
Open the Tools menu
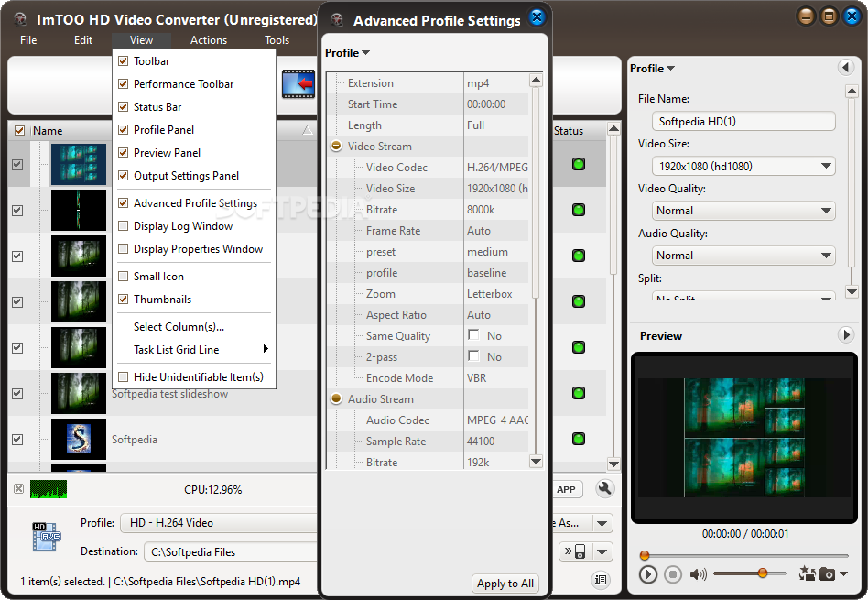click(277, 40)
